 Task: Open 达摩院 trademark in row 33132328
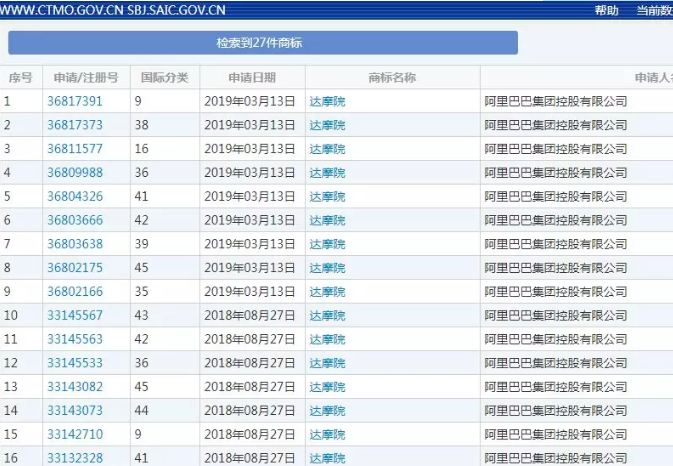pyautogui.click(x=327, y=458)
